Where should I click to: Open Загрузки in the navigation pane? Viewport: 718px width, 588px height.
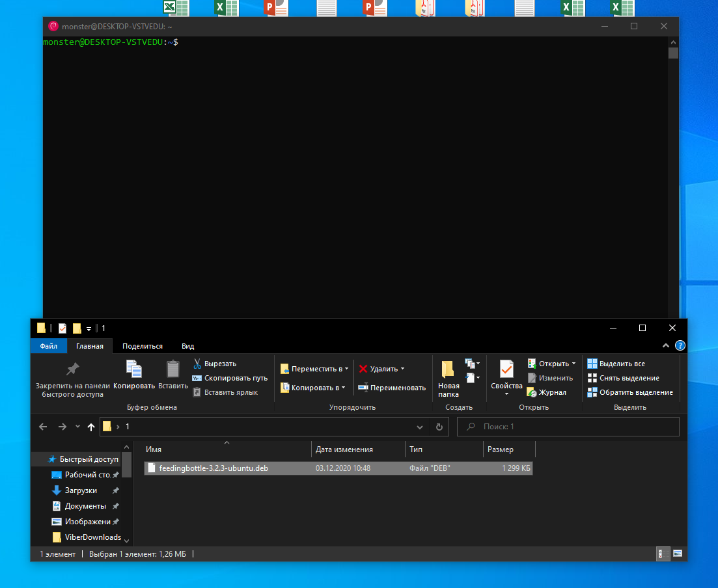point(81,490)
